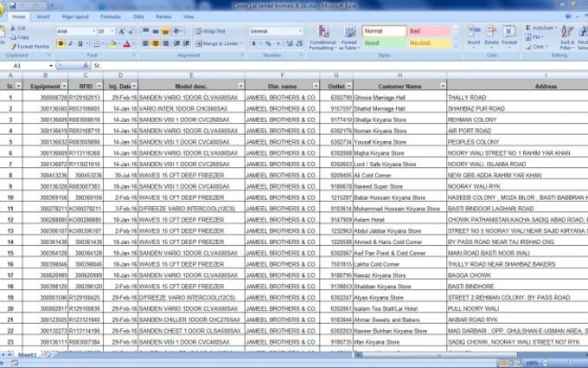Image resolution: width=588 pixels, height=368 pixels.
Task: Switch to the Insert ribbon tab
Action: tap(43, 16)
